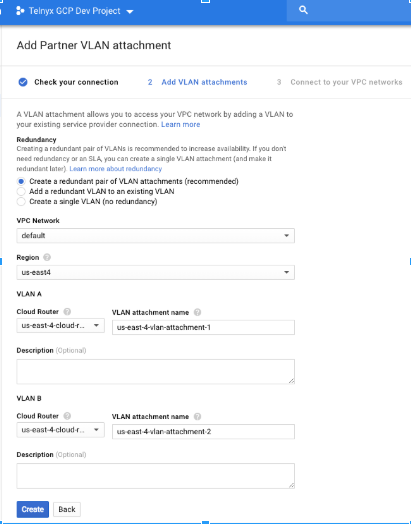Click the completed step checkmark icon
This screenshot has height=524, width=411.
point(23,82)
